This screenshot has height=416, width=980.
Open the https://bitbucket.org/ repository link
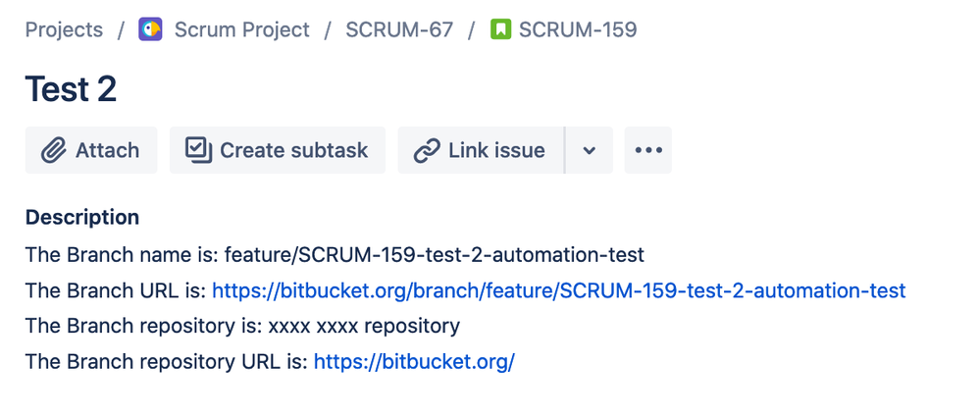pyautogui.click(x=414, y=362)
